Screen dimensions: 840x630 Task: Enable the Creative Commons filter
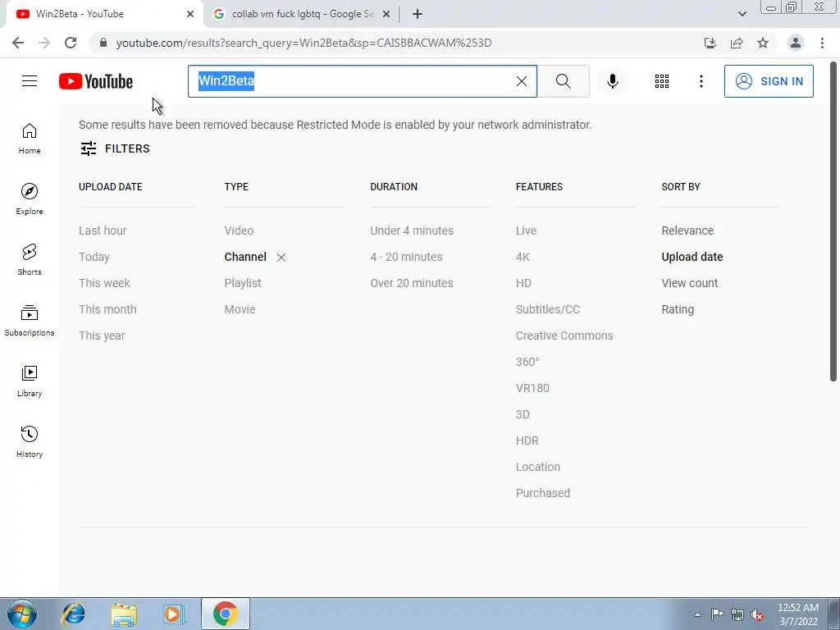coord(564,336)
